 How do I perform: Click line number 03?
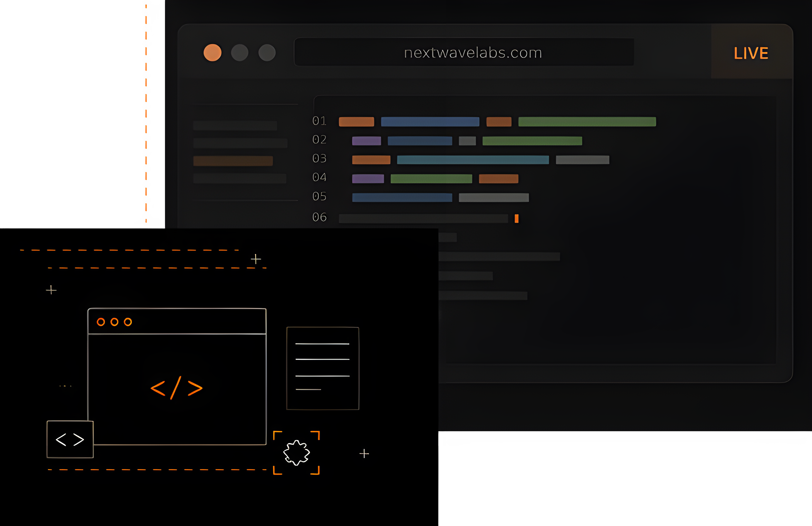pos(319,158)
